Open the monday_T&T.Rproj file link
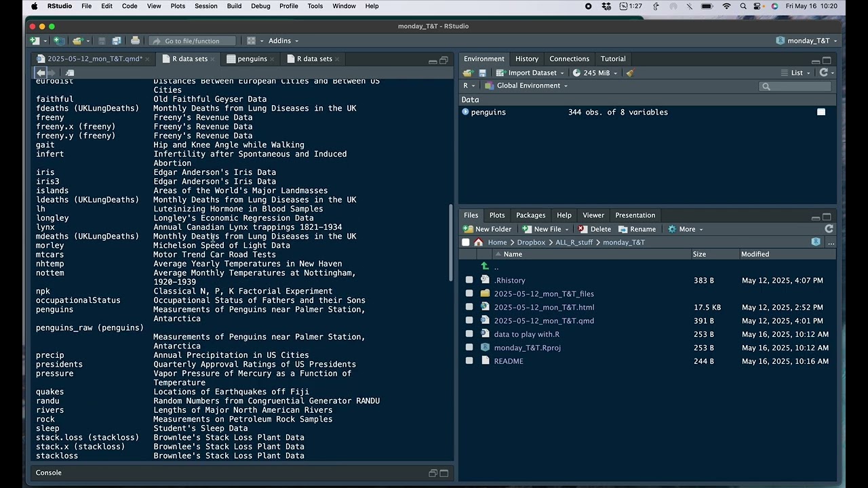 tap(528, 348)
